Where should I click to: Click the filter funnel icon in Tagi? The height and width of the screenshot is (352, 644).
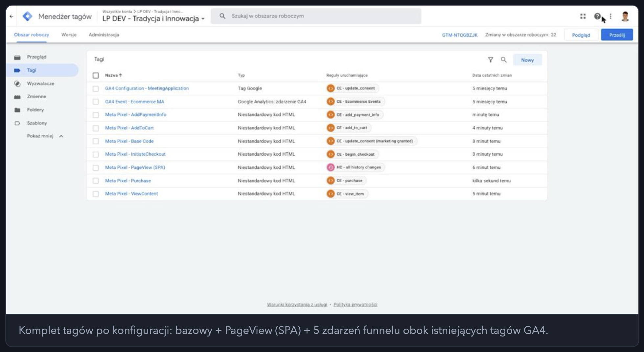[x=491, y=60]
